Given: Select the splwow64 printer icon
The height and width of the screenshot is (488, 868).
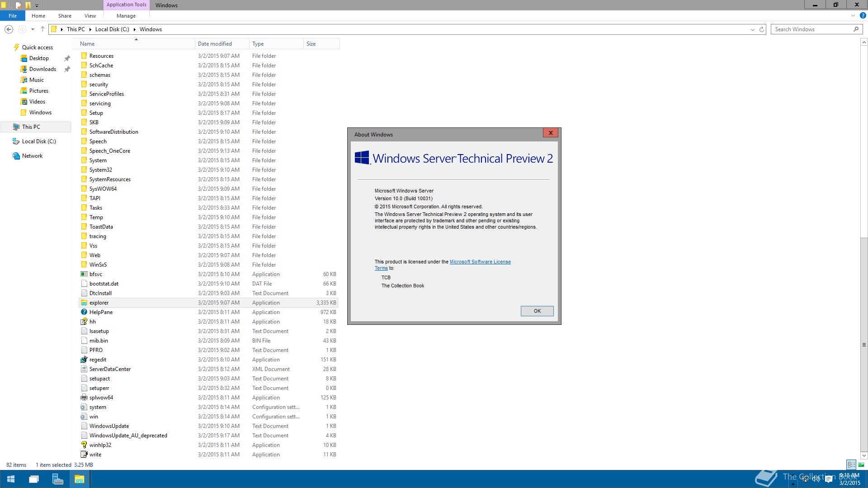Looking at the screenshot, I should coord(84,398).
